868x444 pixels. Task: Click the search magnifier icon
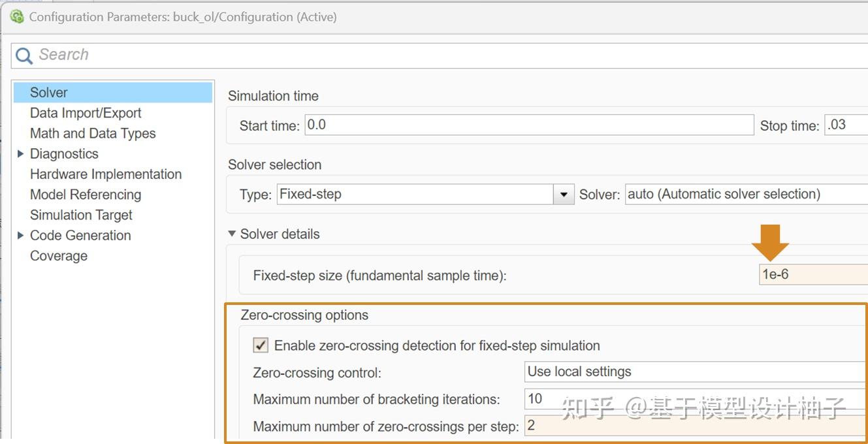pyautogui.click(x=24, y=55)
